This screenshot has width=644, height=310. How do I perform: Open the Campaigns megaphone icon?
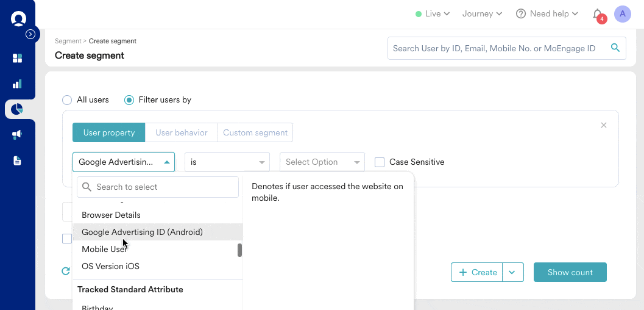click(x=17, y=134)
